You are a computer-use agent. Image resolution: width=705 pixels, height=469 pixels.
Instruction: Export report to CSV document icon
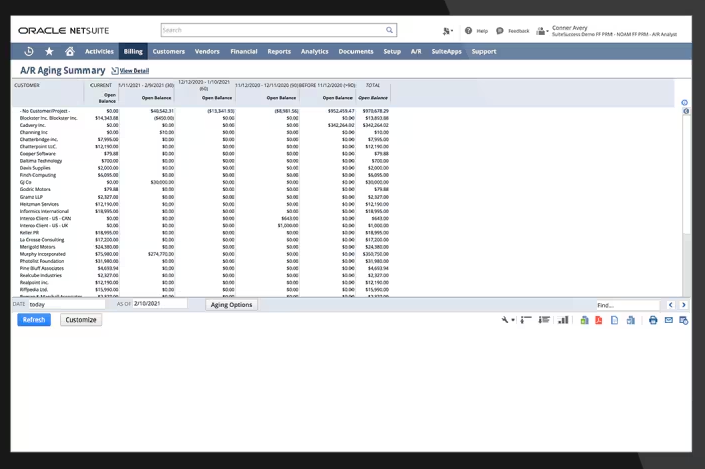pyautogui.click(x=614, y=320)
